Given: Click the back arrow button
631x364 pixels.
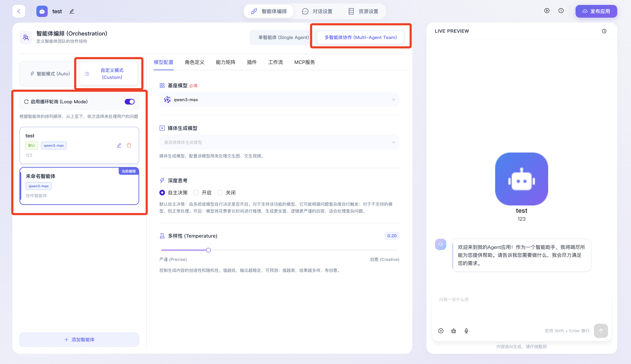Looking at the screenshot, I should pos(19,11).
